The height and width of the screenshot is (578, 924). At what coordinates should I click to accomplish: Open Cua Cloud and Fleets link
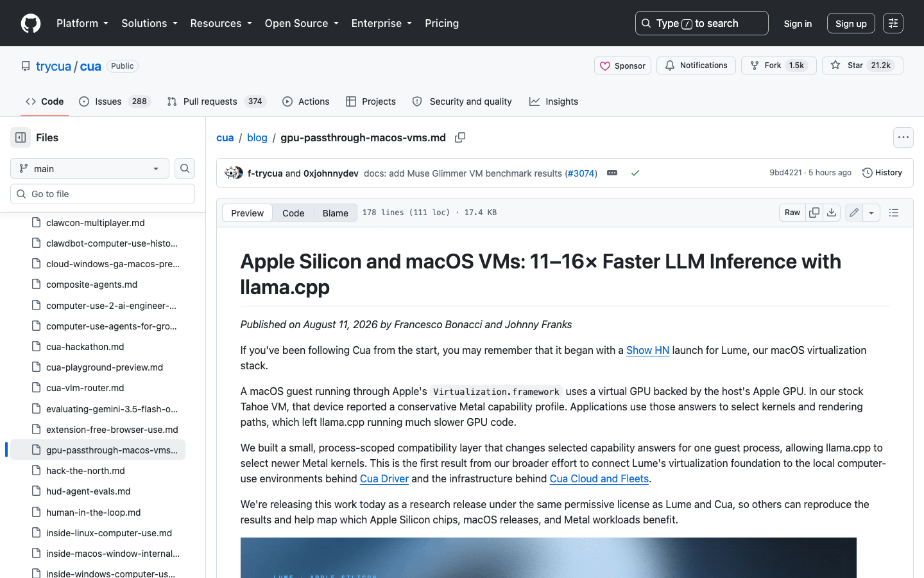tap(599, 478)
